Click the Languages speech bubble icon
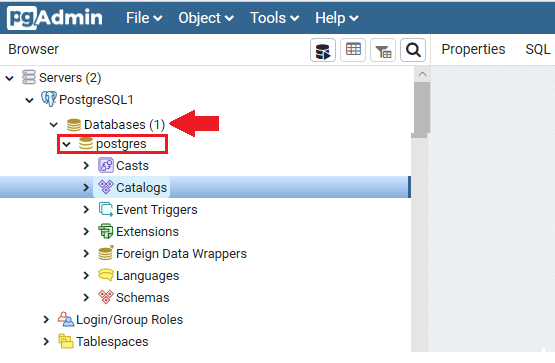This screenshot has width=555, height=363. point(105,275)
